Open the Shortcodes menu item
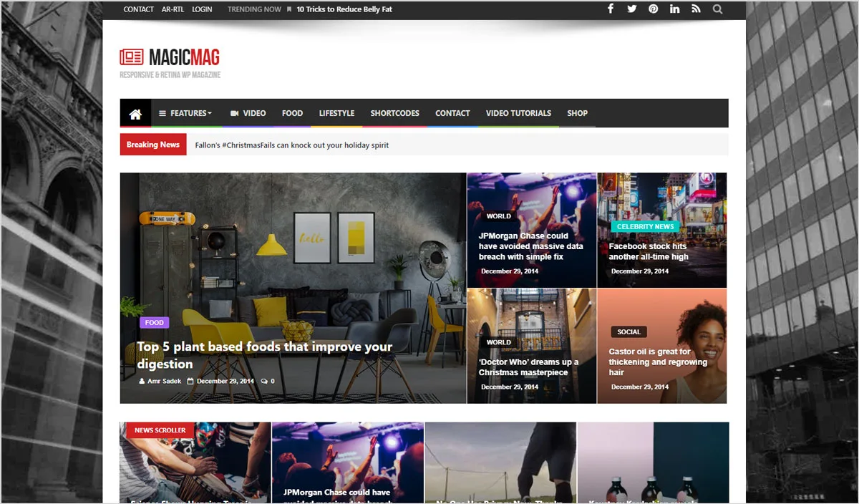 point(394,113)
